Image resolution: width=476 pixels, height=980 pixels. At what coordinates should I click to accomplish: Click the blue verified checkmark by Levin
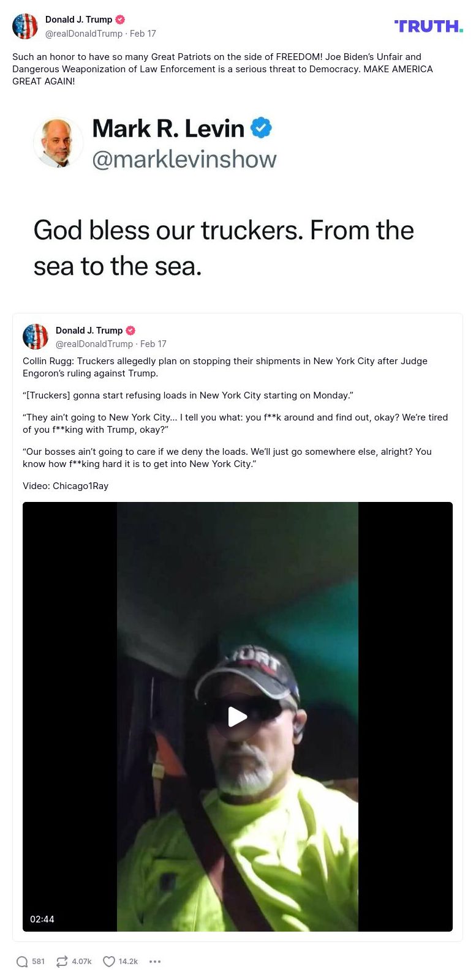pyautogui.click(x=261, y=128)
